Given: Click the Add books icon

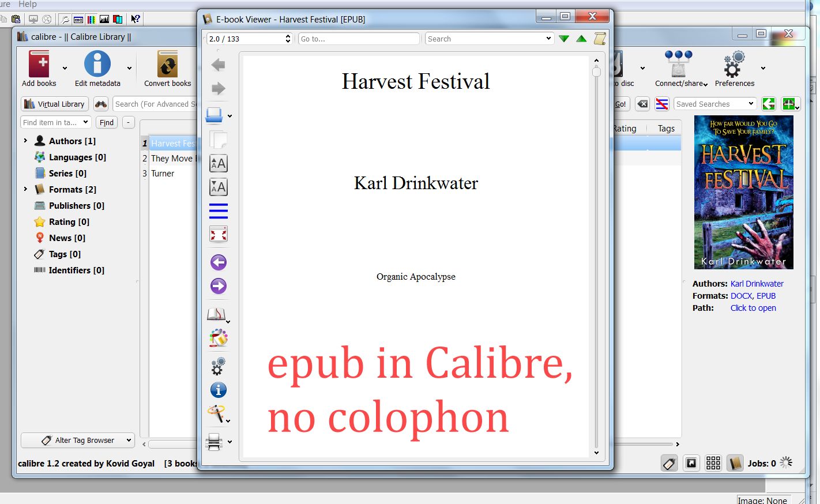Looking at the screenshot, I should point(39,63).
